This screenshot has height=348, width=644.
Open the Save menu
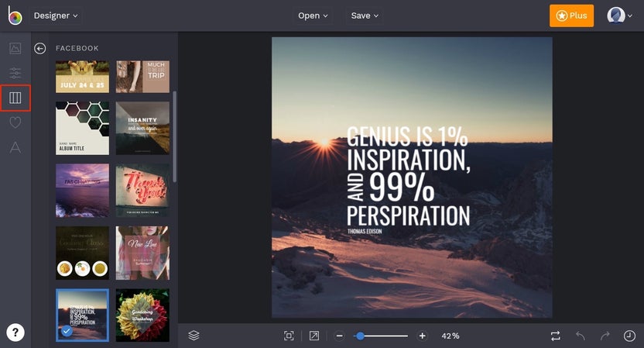coord(365,16)
